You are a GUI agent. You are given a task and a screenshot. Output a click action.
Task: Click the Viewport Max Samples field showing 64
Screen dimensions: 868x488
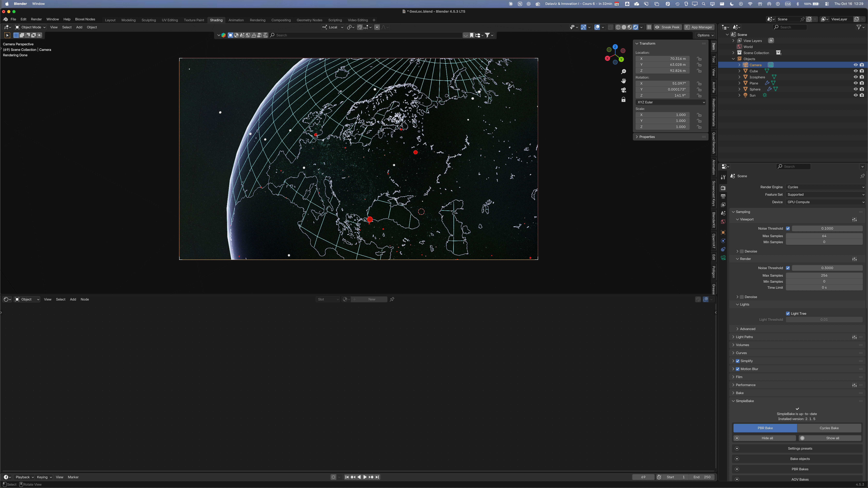(x=824, y=236)
